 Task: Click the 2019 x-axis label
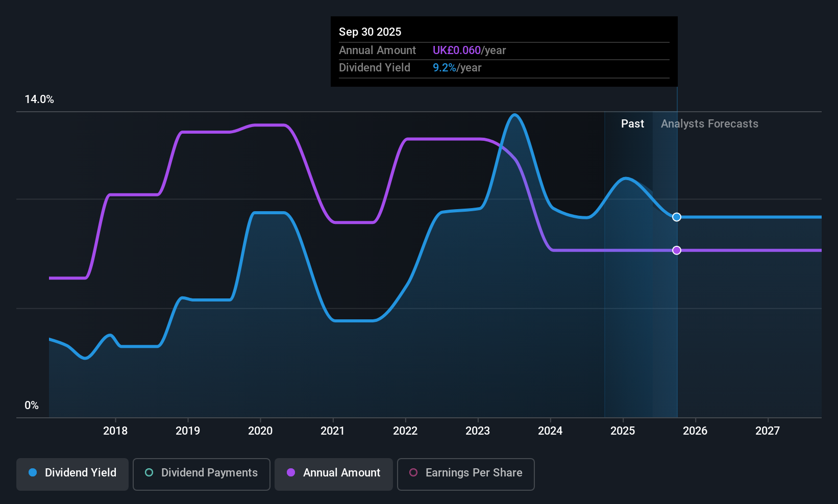(x=188, y=431)
